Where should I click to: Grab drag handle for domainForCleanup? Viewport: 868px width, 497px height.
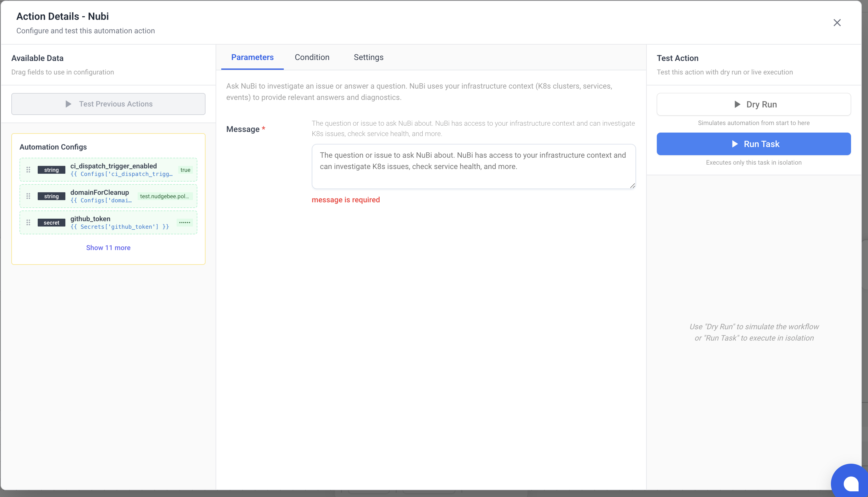(28, 196)
